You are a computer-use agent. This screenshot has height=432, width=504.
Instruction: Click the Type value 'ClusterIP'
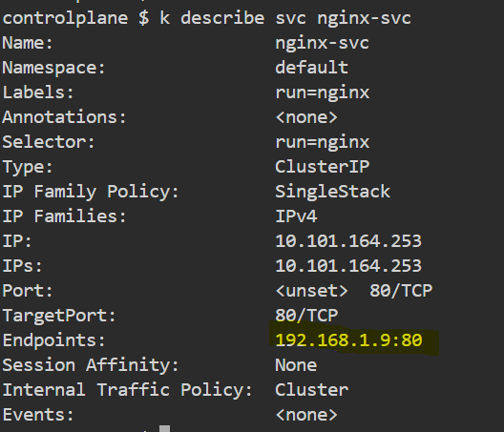coord(322,167)
